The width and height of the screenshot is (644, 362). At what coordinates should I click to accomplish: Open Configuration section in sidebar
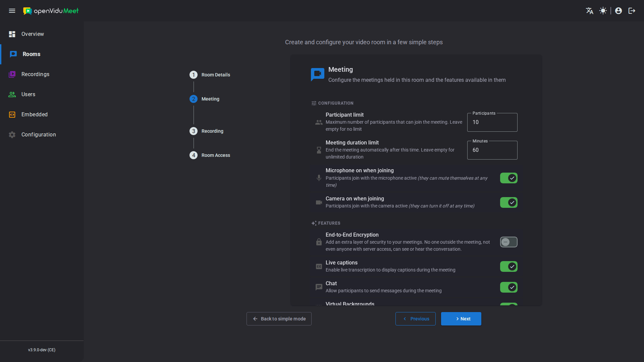42,135
